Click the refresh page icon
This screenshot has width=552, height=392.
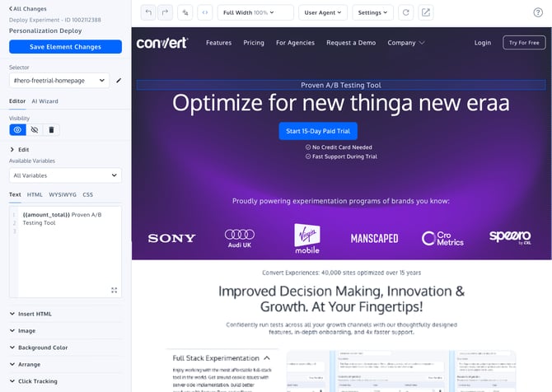[x=405, y=12]
